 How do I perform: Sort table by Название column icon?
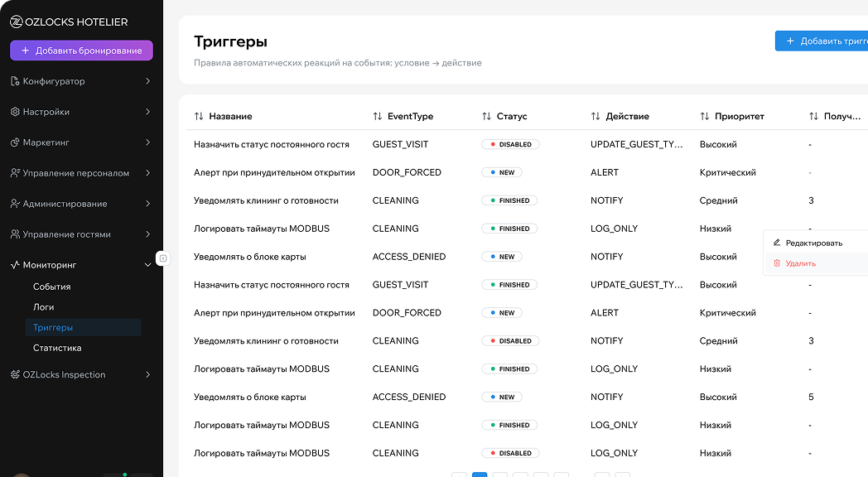[199, 117]
